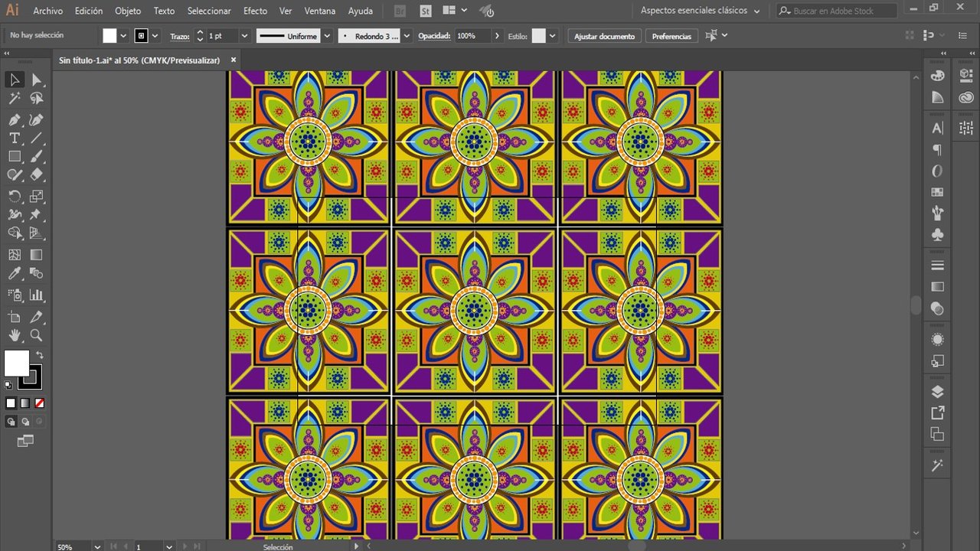
Task: Pick the Mesh tool
Action: (15, 255)
